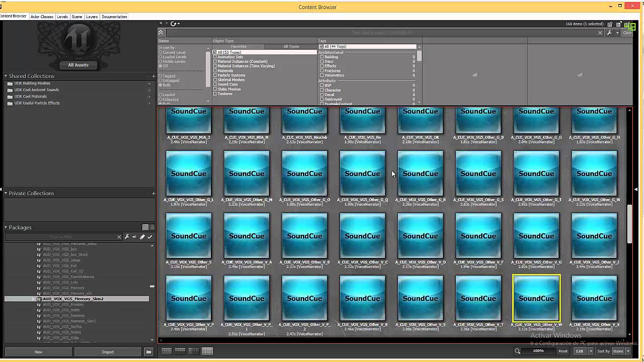Click into the asset search field
Screen dimensions: 644x362
[382, 33]
